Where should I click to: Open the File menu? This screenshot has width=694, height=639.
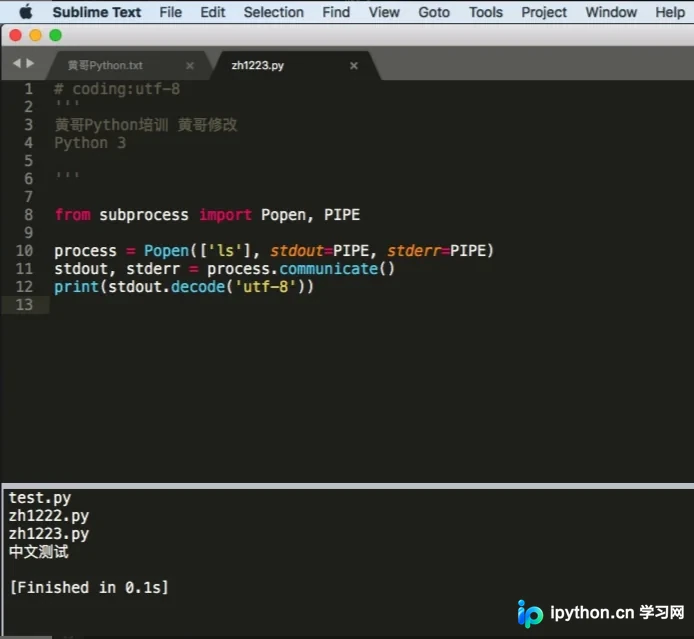pos(170,12)
